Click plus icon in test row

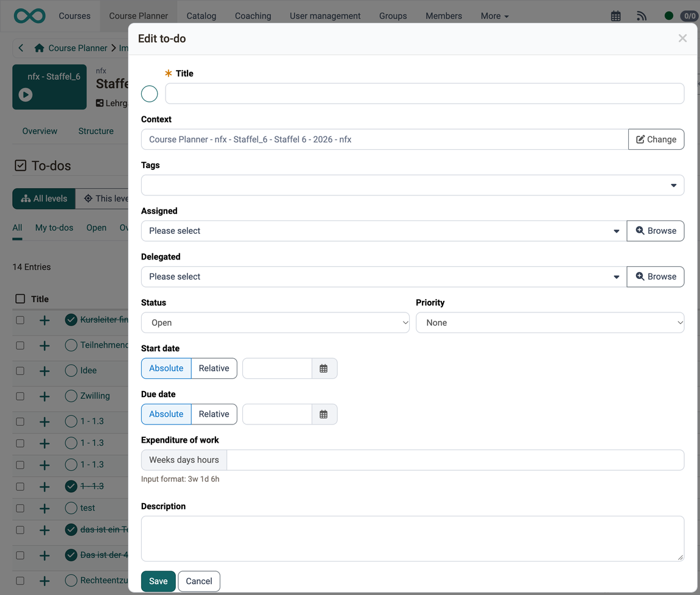(44, 509)
